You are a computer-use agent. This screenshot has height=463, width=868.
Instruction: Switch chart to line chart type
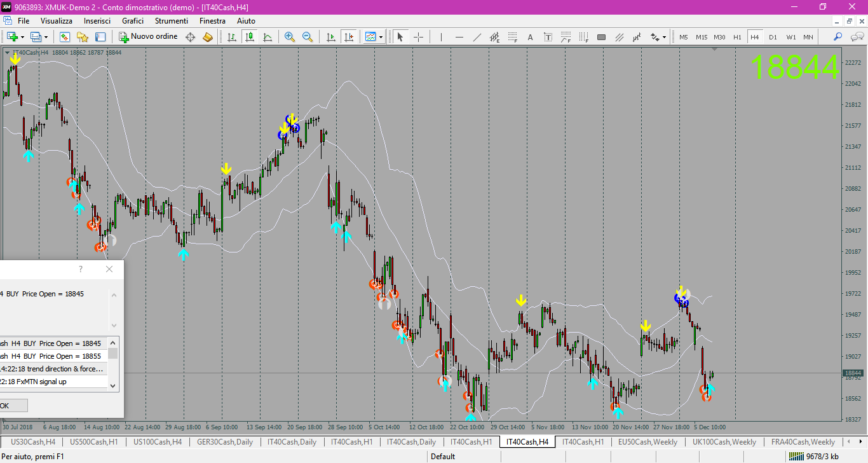268,37
